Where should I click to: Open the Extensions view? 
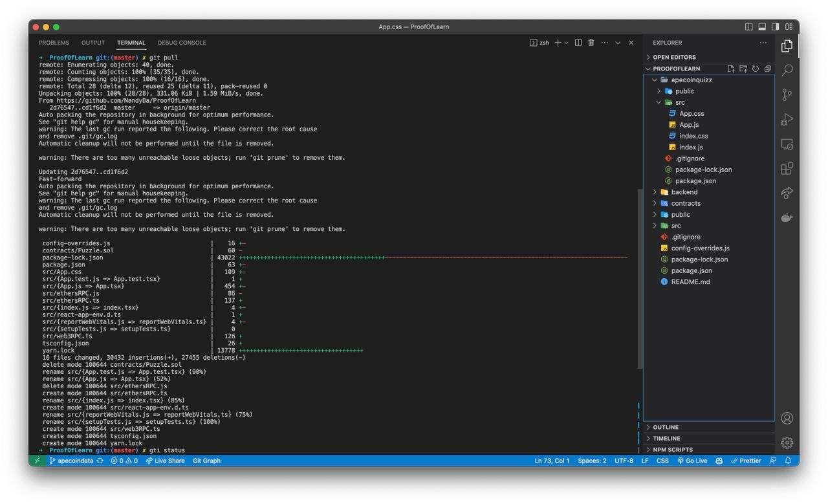[787, 169]
